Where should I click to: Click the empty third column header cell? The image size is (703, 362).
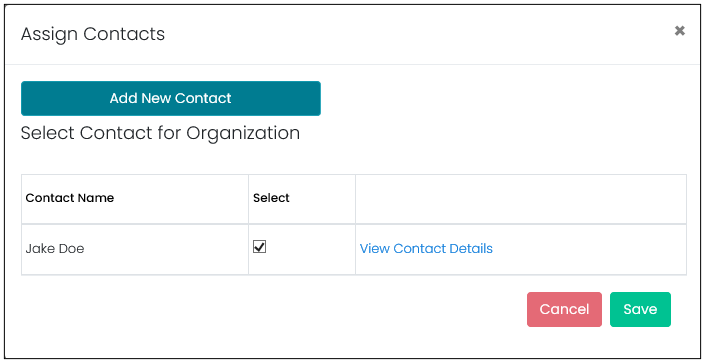pos(521,199)
